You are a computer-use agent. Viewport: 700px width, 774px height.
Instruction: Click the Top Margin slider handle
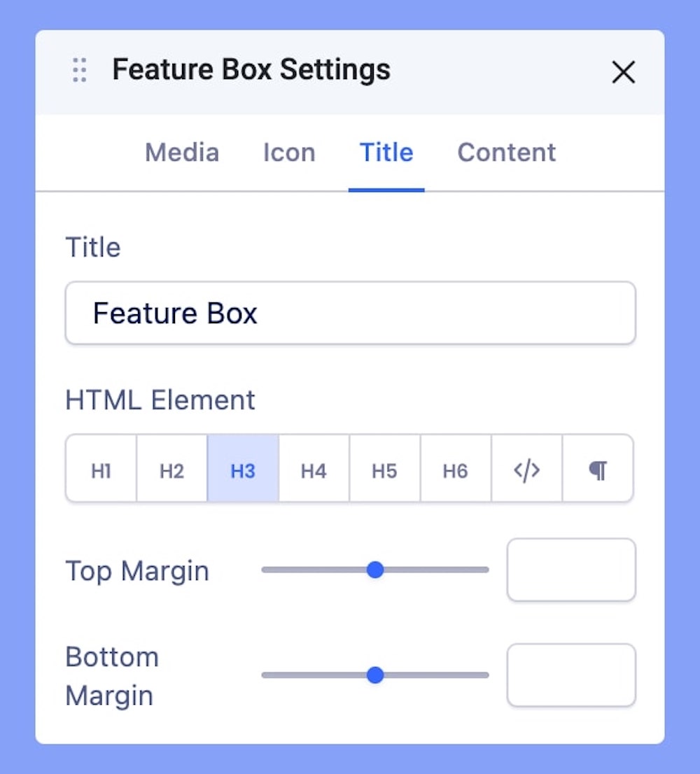[x=375, y=570]
